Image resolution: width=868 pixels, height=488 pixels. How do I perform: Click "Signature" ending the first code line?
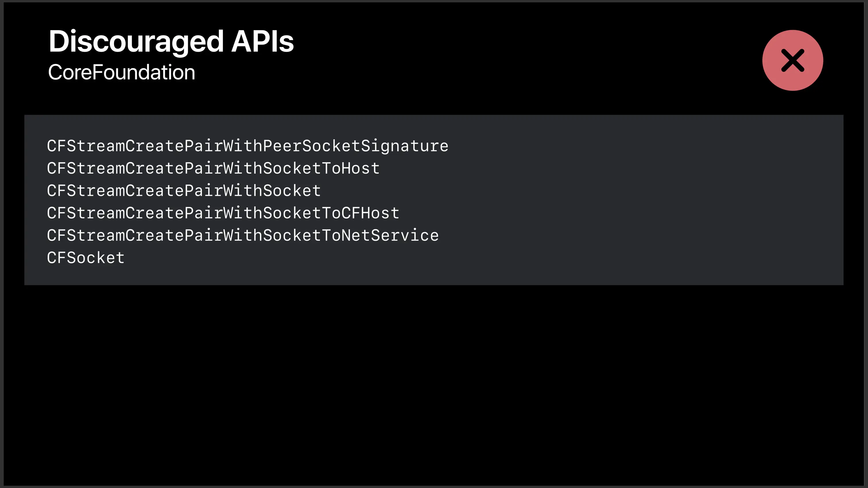point(404,146)
